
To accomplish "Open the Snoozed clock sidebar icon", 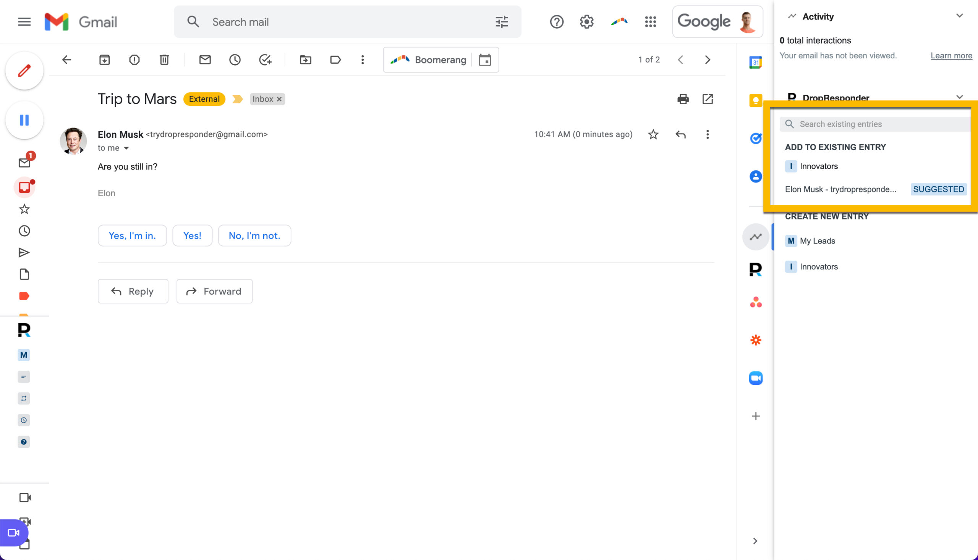I will point(24,231).
